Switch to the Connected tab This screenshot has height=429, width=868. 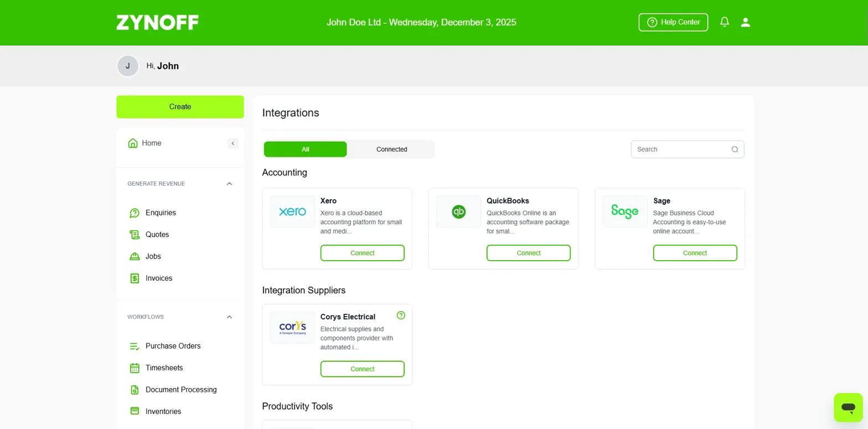click(x=391, y=149)
